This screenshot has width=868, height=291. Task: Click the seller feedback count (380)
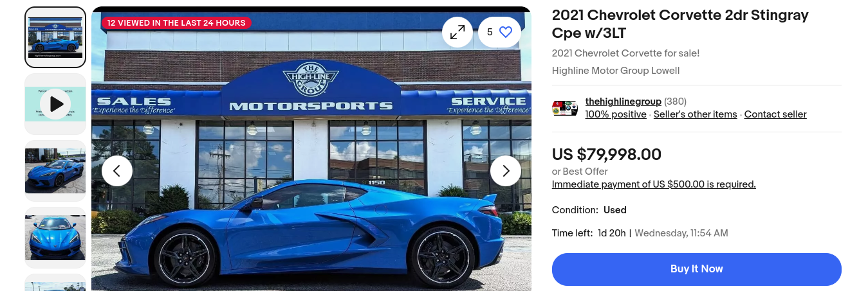[675, 101]
